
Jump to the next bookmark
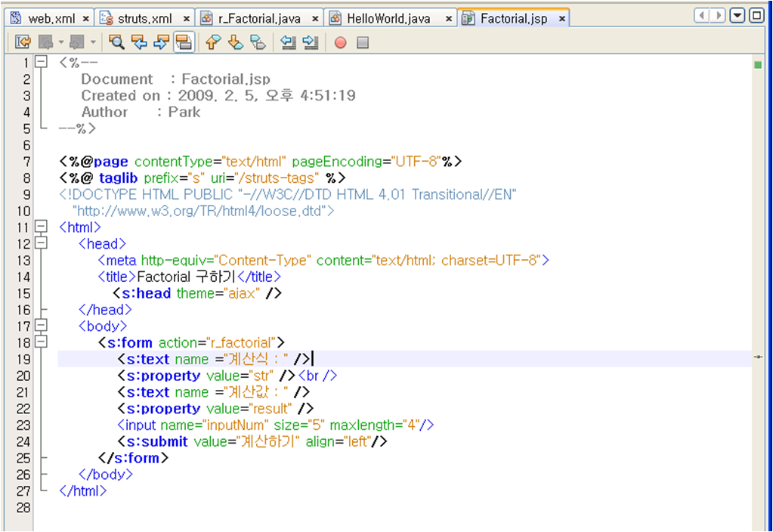[x=236, y=42]
